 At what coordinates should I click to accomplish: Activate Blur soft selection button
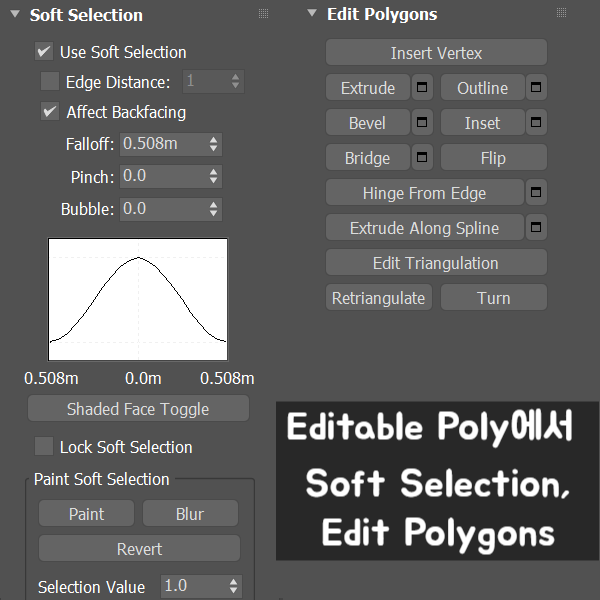(190, 514)
